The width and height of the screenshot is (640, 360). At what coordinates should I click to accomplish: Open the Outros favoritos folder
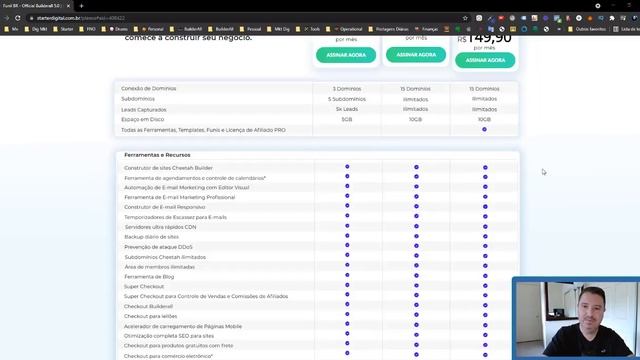[x=587, y=29]
